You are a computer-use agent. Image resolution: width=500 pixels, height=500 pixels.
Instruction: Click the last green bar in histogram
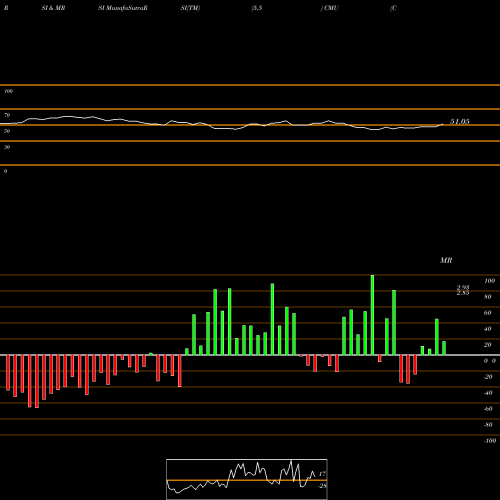[444, 348]
